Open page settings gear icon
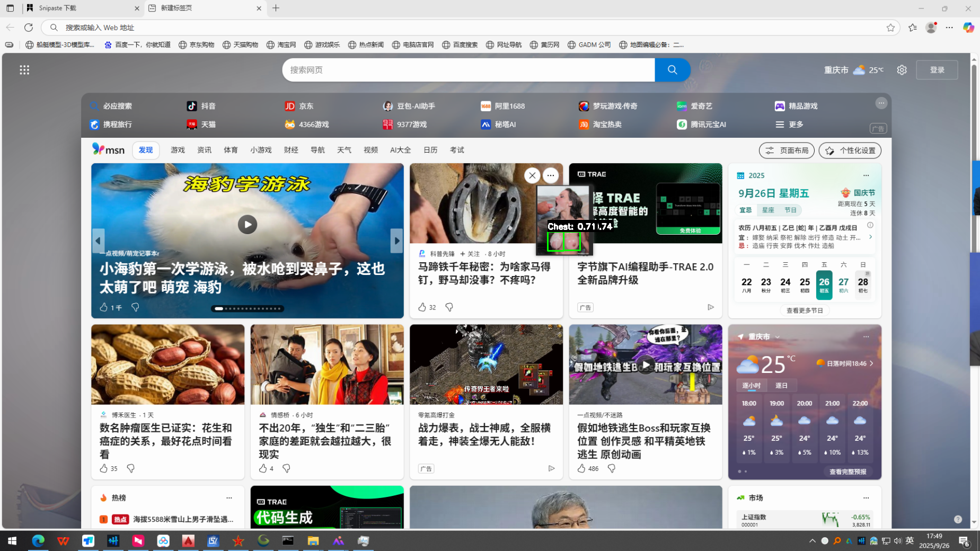 coord(902,70)
